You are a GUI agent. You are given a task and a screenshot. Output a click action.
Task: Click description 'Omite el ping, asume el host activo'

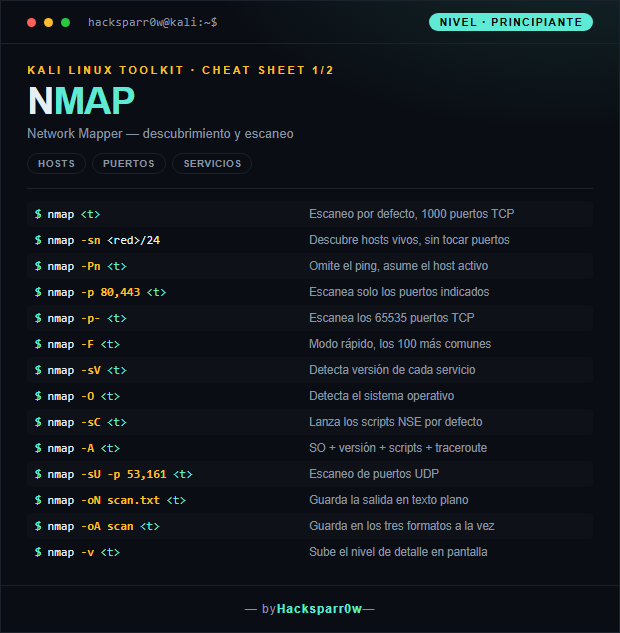(399, 266)
